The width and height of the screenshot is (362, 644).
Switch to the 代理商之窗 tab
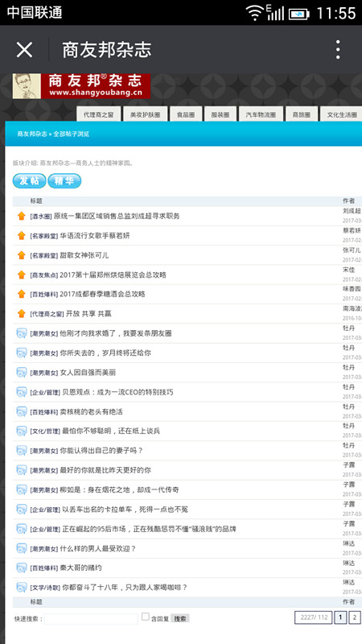[98, 114]
